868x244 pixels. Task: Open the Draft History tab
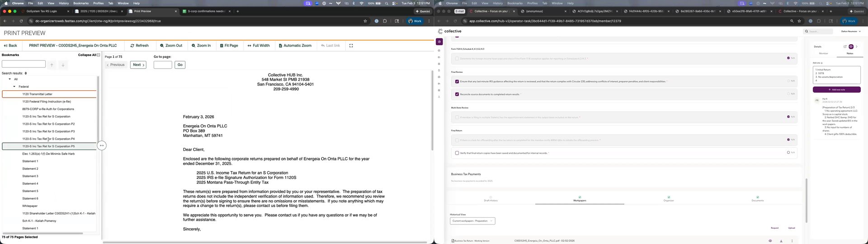[x=491, y=199]
